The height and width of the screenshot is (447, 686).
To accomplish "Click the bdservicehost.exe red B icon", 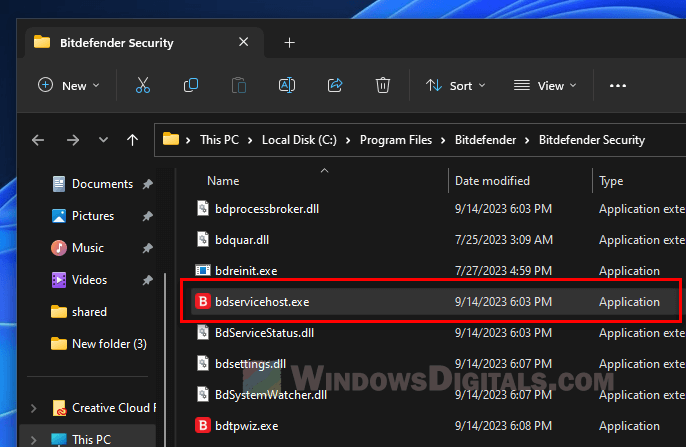I will [203, 301].
